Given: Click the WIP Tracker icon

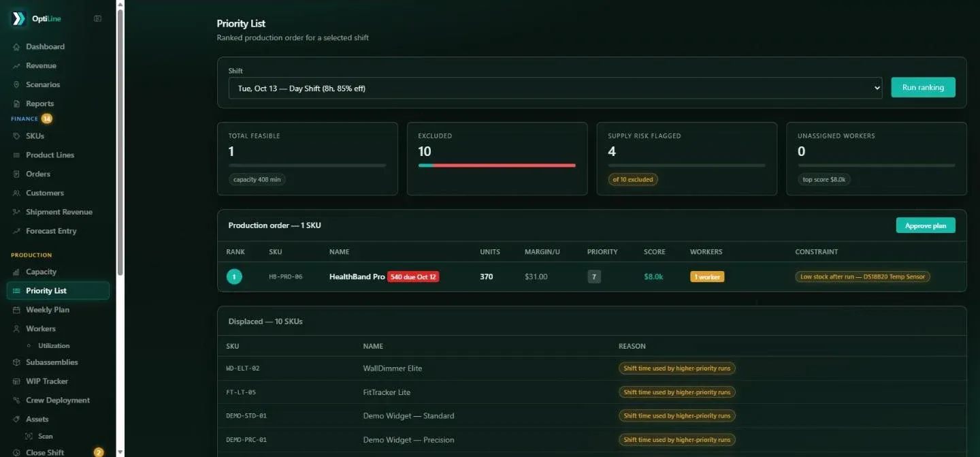Looking at the screenshot, I should coord(16,381).
